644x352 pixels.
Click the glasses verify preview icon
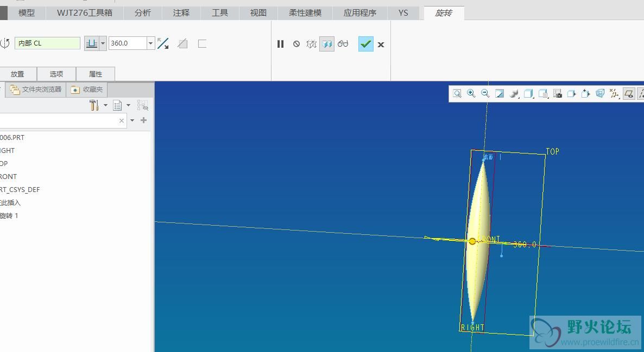pyautogui.click(x=343, y=44)
